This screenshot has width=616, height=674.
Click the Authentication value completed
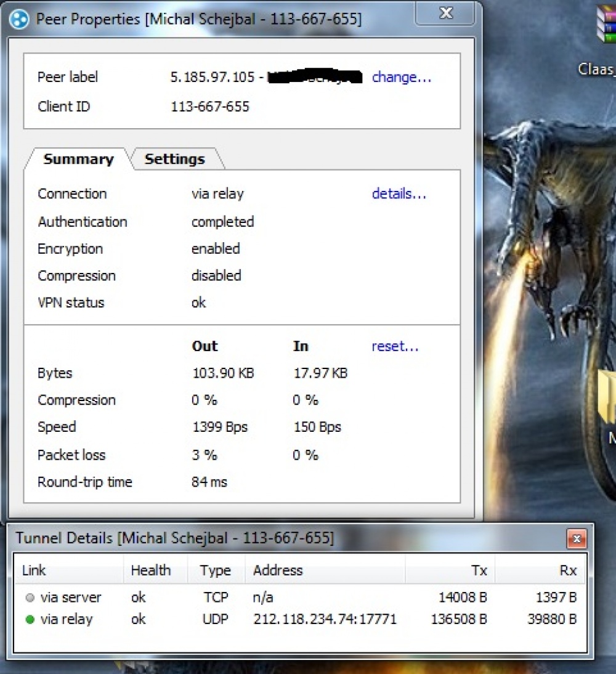point(222,222)
